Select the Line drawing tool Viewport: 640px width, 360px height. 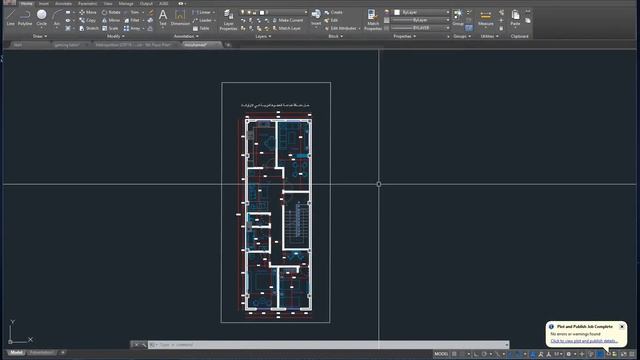coord(11,18)
